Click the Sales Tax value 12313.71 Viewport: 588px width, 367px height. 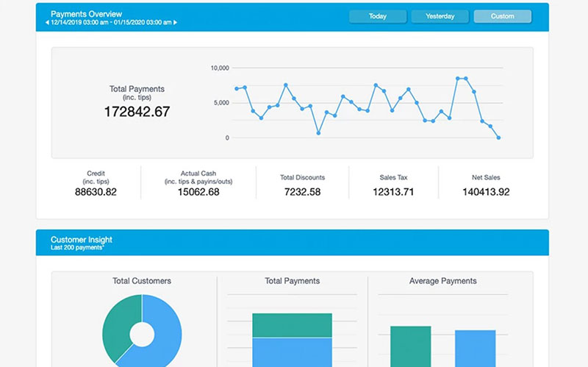[393, 192]
